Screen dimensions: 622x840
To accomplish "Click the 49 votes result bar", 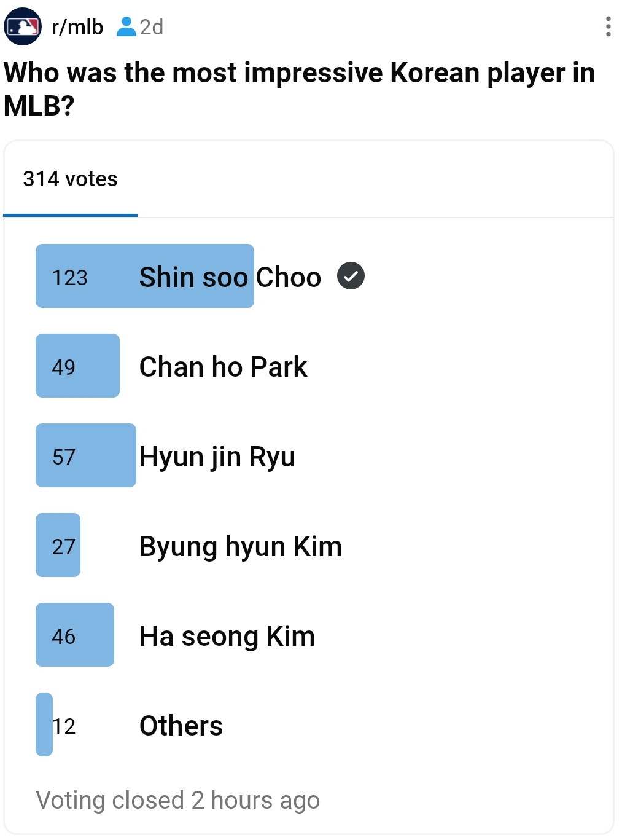I will click(x=77, y=366).
